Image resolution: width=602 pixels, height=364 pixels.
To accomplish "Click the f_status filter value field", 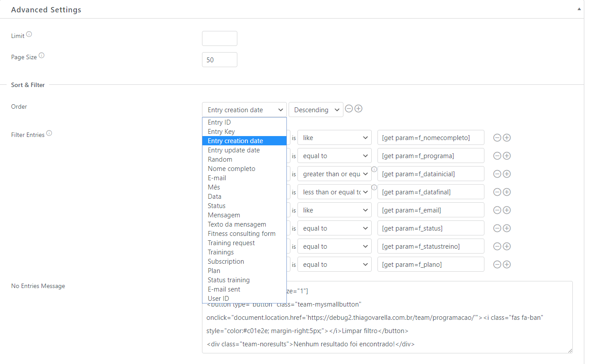I will point(431,228).
